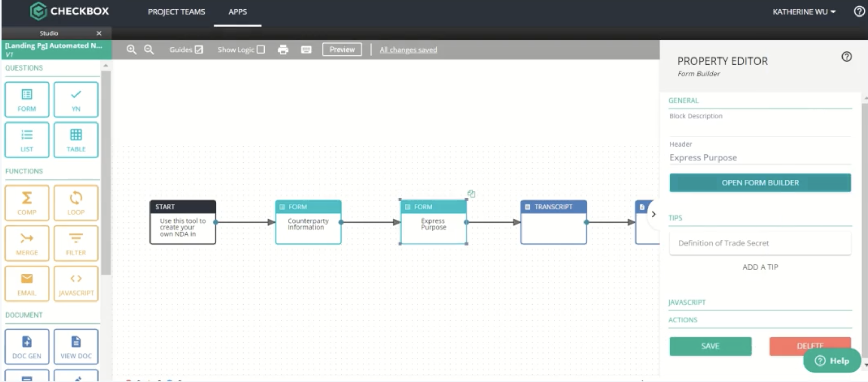Toggle the Guides checkbox
Screen dimensions: 868x382
pyautogui.click(x=199, y=50)
